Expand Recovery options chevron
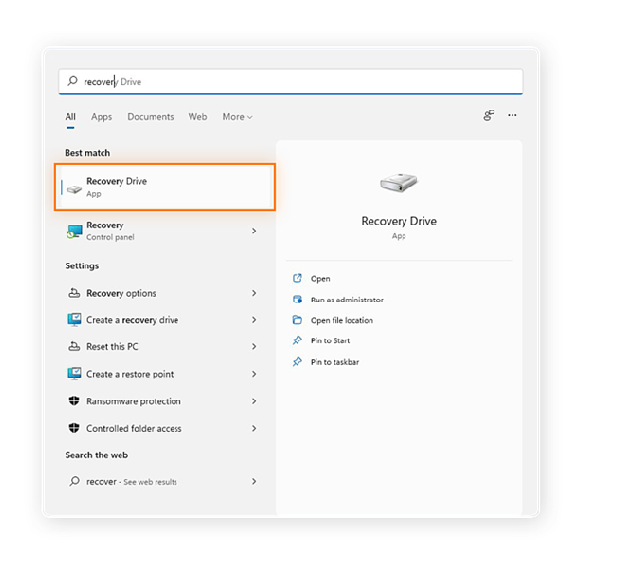Screen dimensions: 628x567 pos(254,293)
